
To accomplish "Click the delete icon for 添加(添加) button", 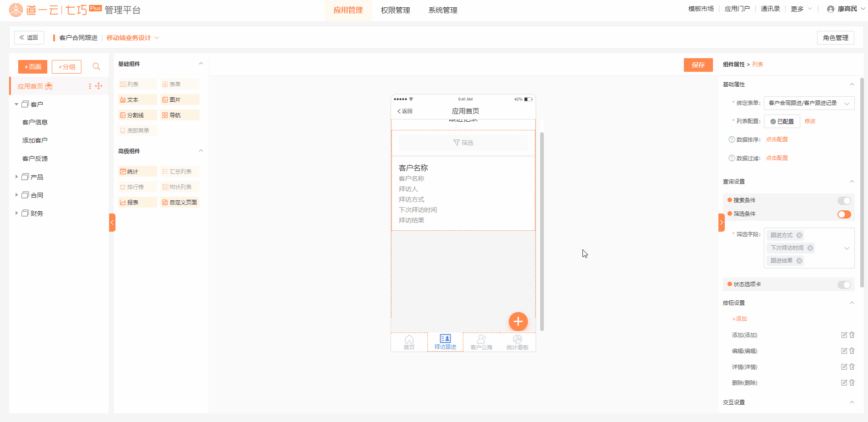I will tap(852, 335).
